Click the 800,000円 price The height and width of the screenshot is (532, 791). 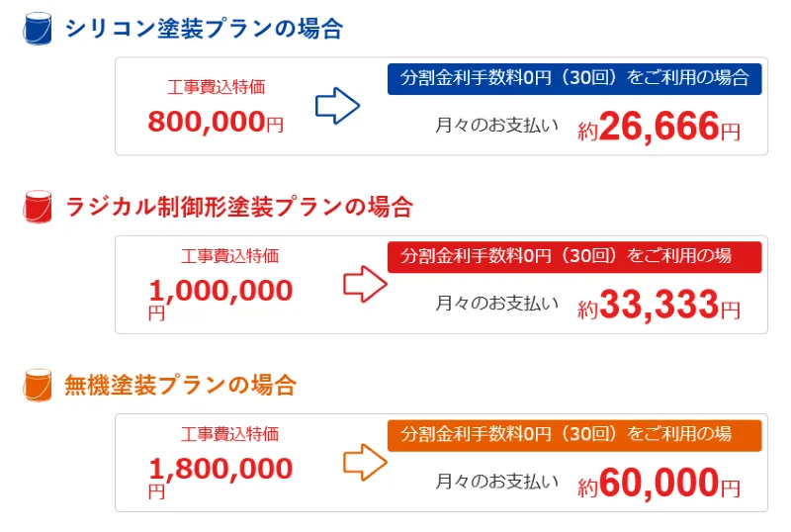click(216, 122)
